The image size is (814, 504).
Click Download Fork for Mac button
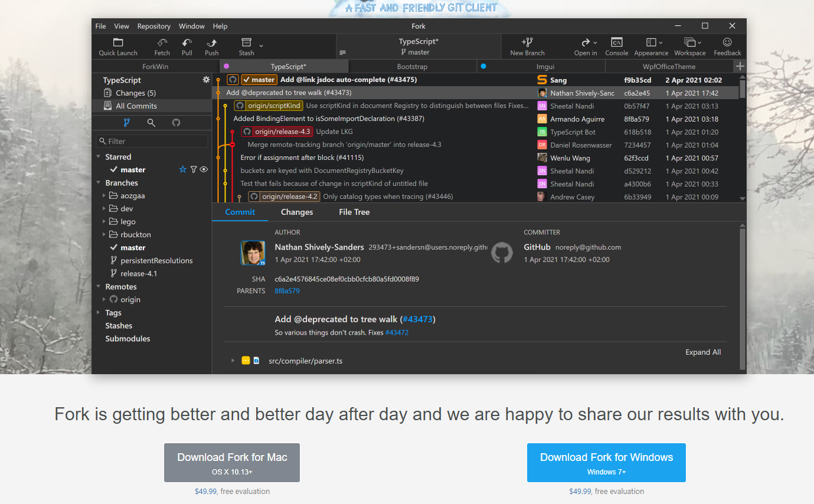pos(232,463)
